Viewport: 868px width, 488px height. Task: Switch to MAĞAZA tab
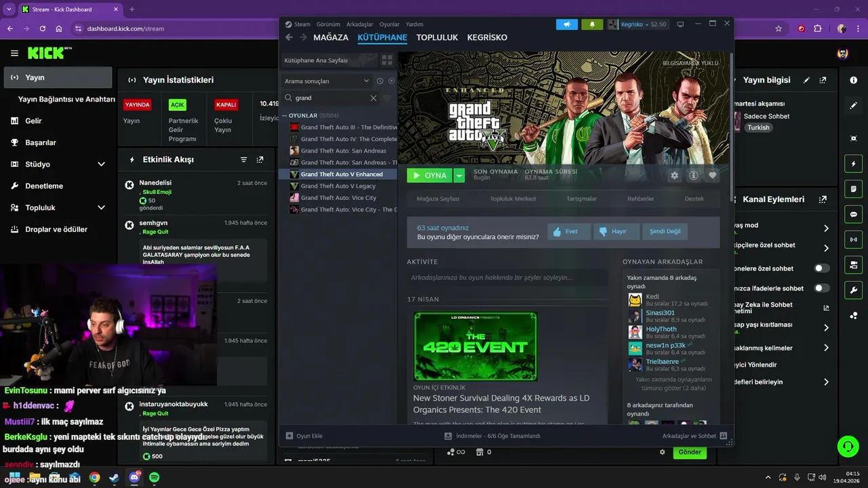point(331,37)
